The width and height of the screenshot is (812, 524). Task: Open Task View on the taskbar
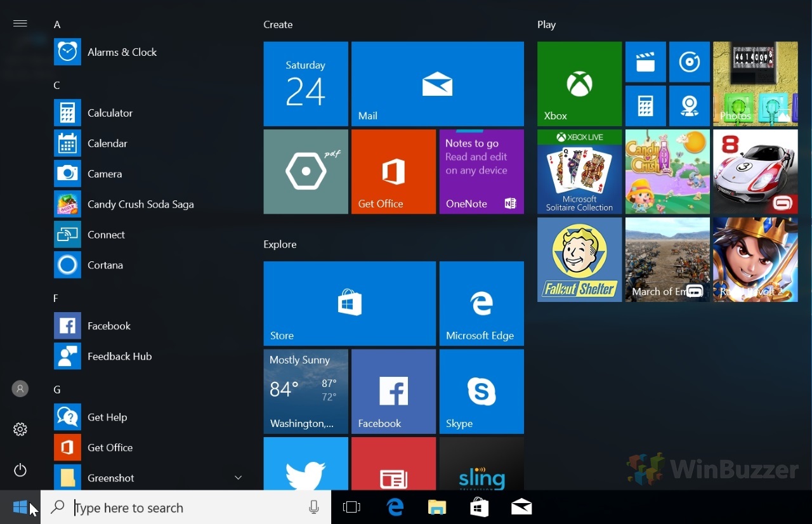[x=351, y=508]
